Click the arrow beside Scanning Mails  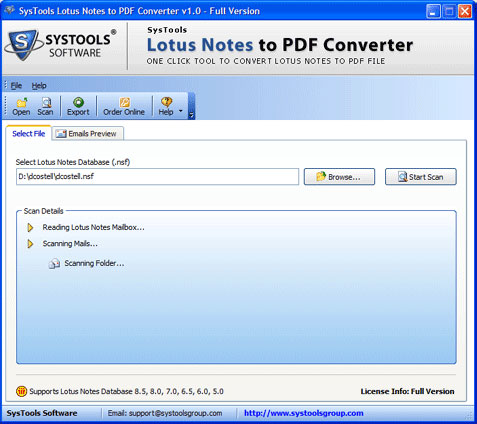click(30, 244)
